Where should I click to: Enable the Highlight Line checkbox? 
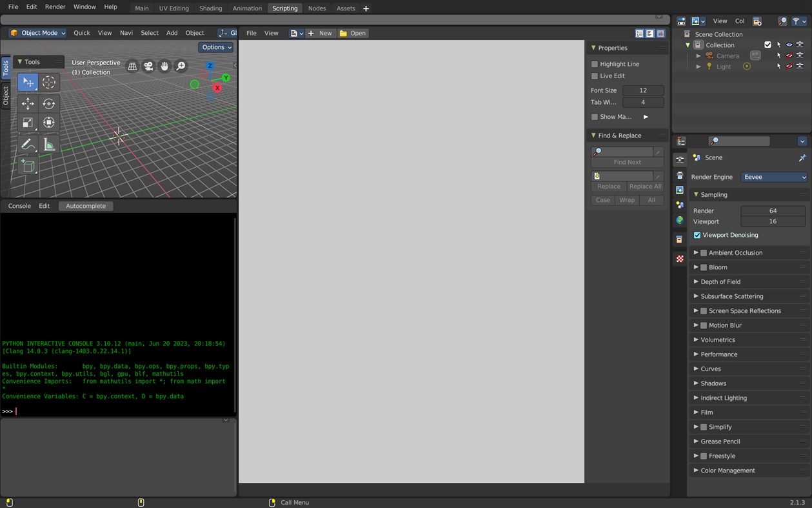(595, 64)
